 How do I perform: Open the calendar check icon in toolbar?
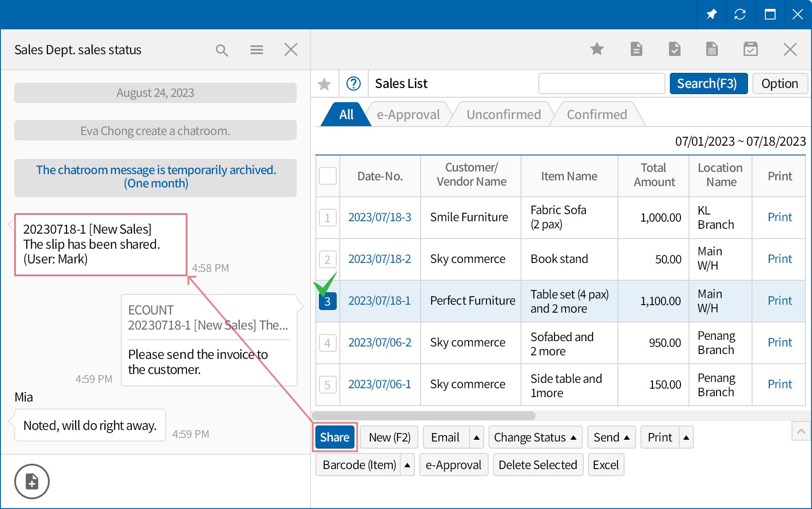750,49
